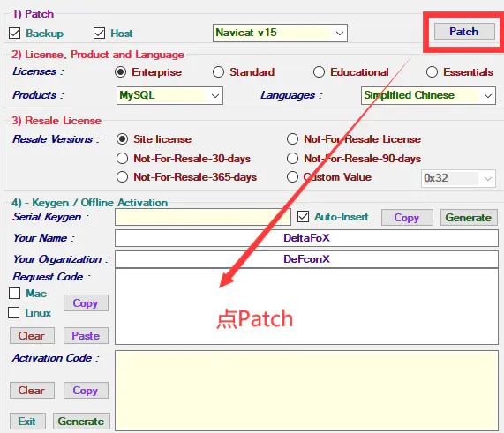Select the Standard license radio button
The image size is (504, 433).
[x=218, y=72]
